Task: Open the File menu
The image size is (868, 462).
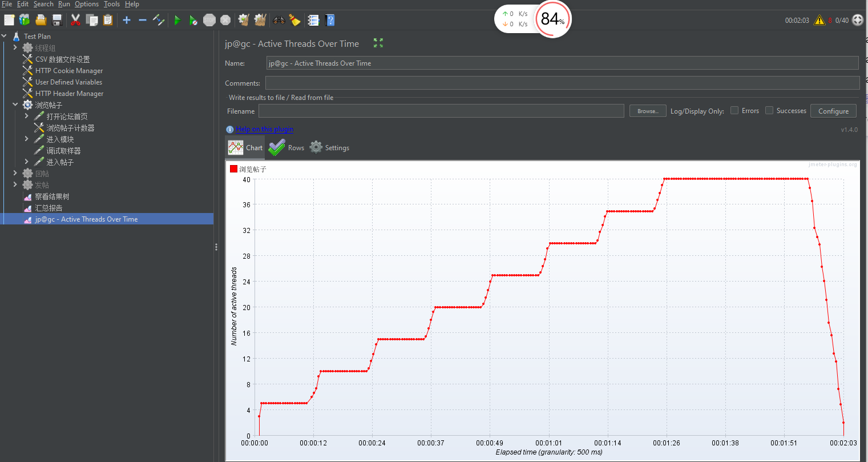Action: point(7,4)
